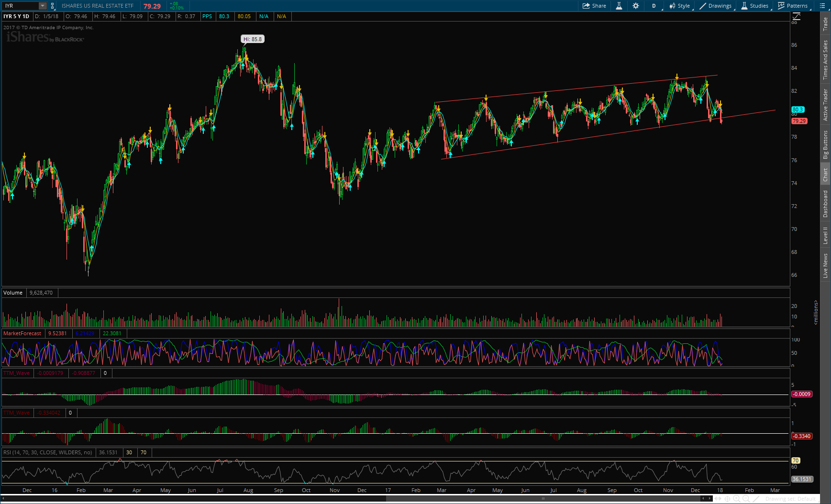Viewport: 831px width, 504px height.
Task: Open the Level II side tab
Action: pos(825,235)
